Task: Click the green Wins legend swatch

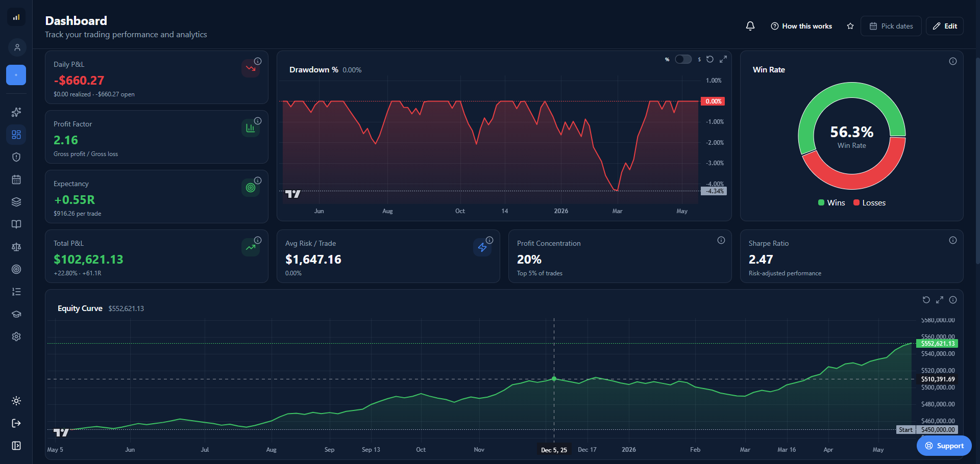Action: [x=821, y=202]
